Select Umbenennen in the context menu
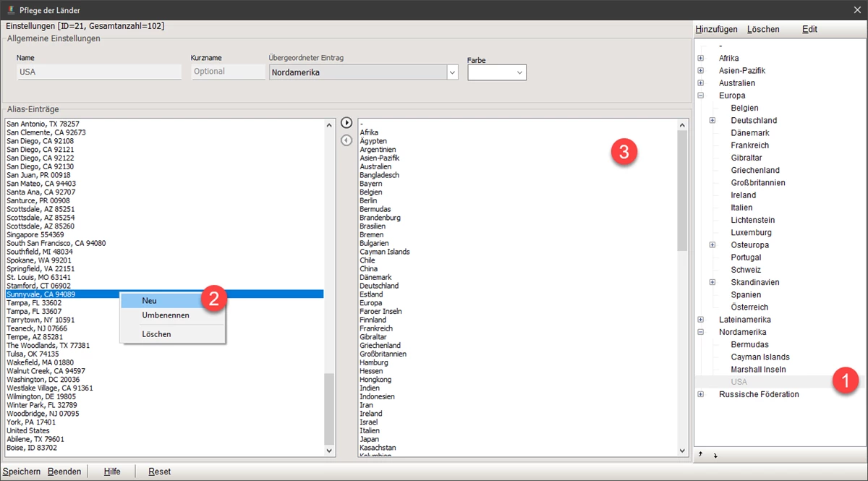Viewport: 868px width, 481px height. click(166, 315)
